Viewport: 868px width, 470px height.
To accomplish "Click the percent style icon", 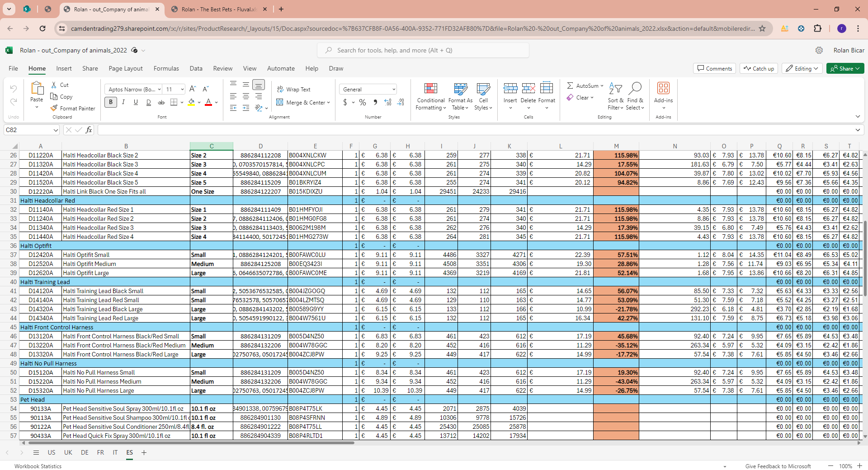I will pyautogui.click(x=363, y=103).
